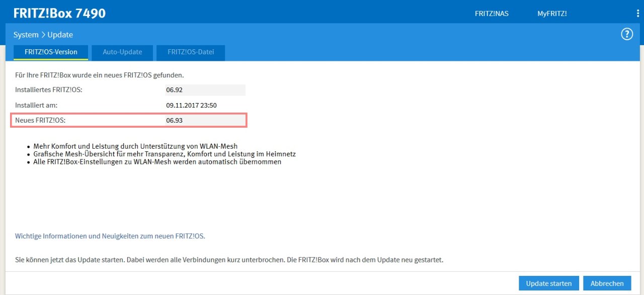
Task: Switch to the FRITZ!OS-Version tab
Action: coord(51,52)
